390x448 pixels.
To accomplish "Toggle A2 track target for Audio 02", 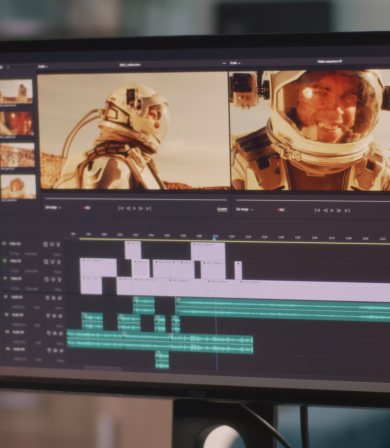I will [6, 314].
